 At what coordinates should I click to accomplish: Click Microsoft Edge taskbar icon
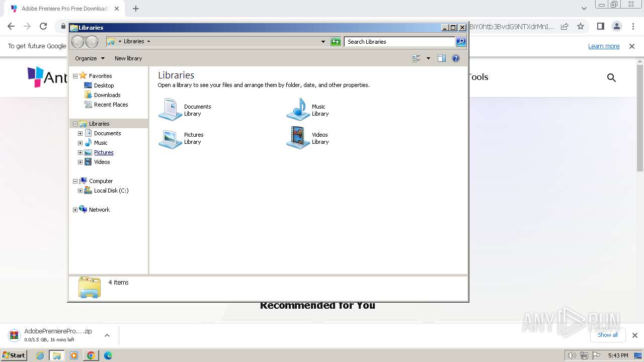coord(108,355)
